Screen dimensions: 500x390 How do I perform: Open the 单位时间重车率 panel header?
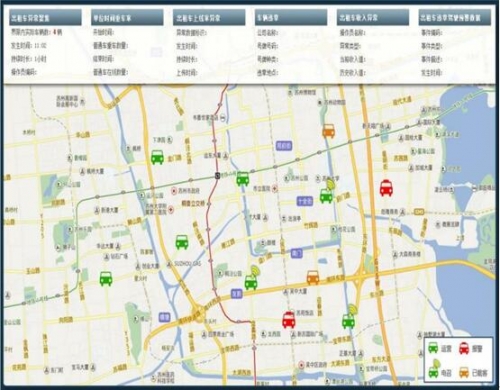click(x=127, y=17)
